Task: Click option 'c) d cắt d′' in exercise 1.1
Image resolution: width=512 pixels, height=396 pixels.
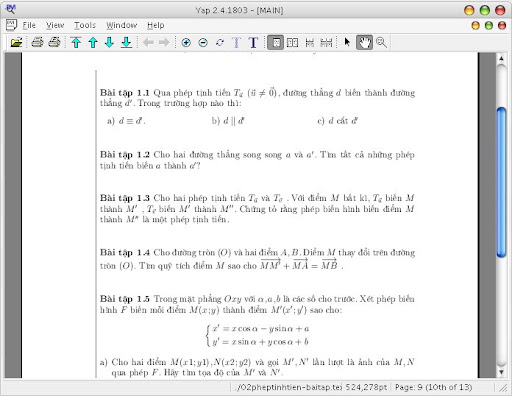Action: pos(337,121)
